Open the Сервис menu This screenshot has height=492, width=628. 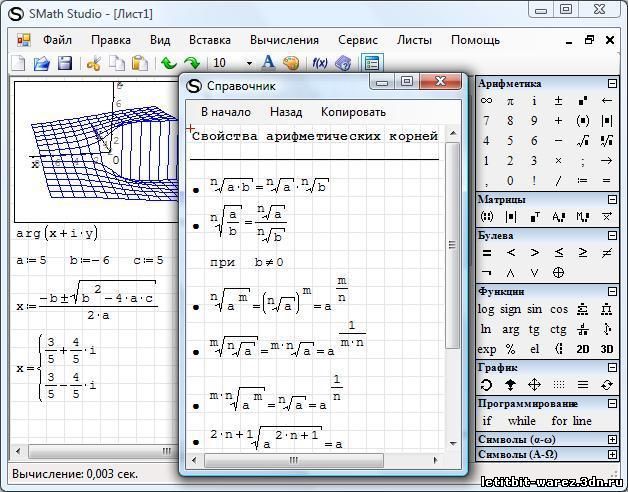click(357, 40)
